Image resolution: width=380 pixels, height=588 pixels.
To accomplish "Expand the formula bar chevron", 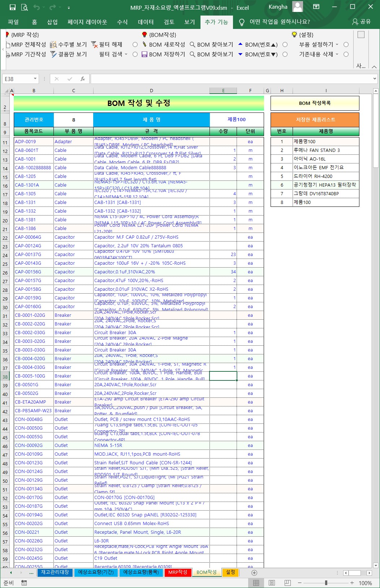I will (x=375, y=78).
